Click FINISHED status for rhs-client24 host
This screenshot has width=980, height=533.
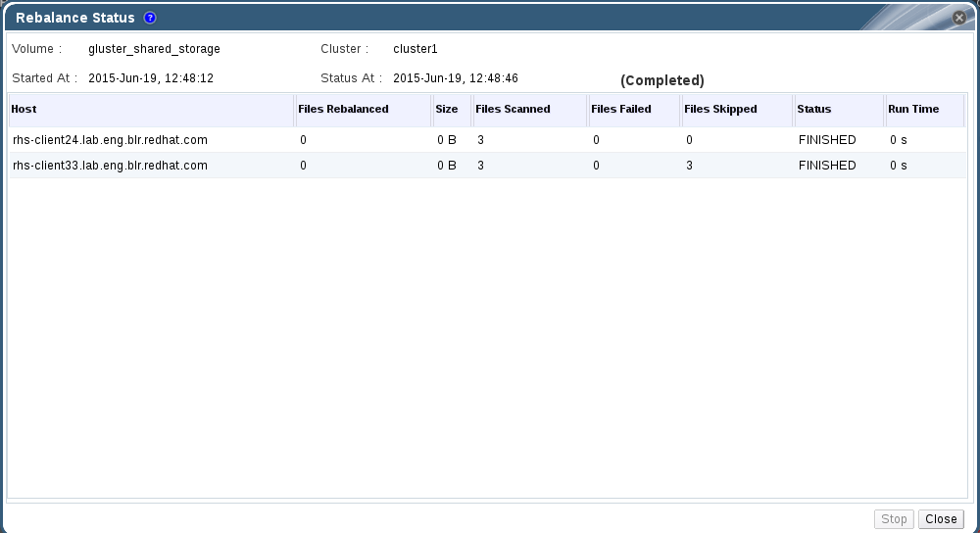827,140
